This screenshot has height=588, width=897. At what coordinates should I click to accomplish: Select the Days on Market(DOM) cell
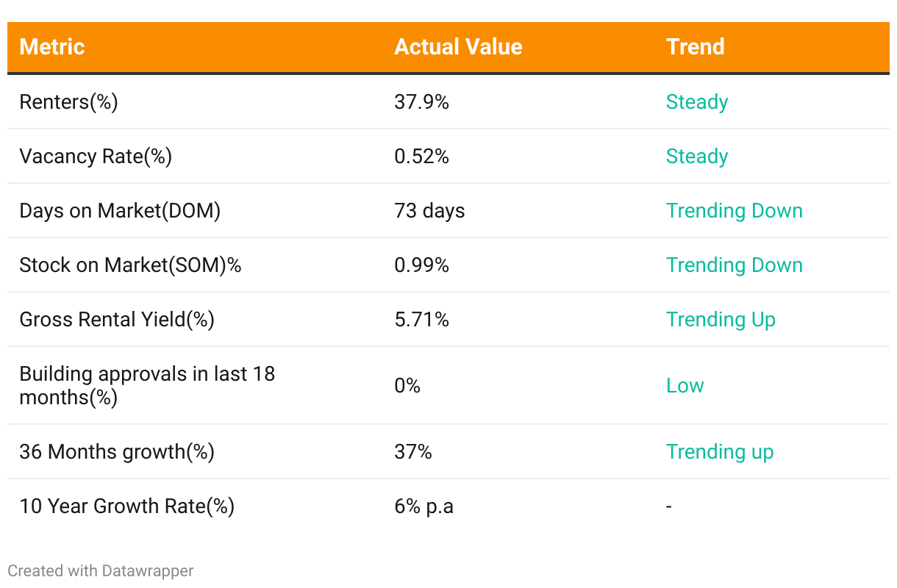click(120, 211)
